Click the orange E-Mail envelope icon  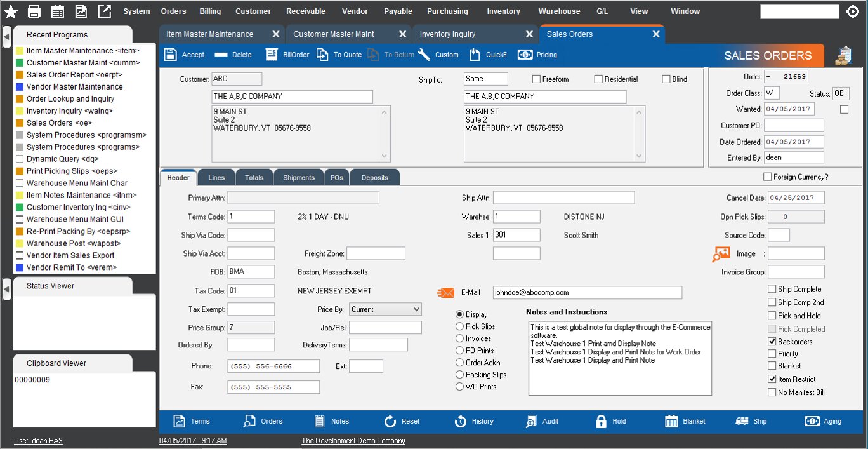point(445,293)
